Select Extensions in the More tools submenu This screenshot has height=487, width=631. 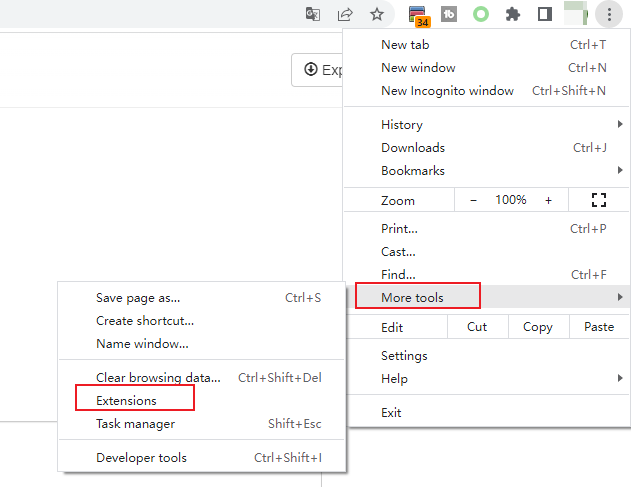(x=127, y=401)
